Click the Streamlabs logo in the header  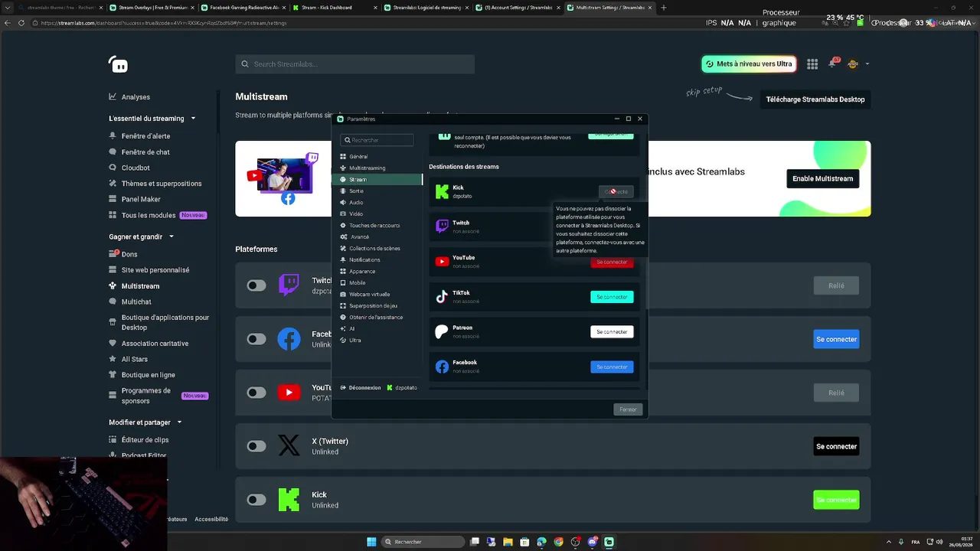pyautogui.click(x=118, y=64)
